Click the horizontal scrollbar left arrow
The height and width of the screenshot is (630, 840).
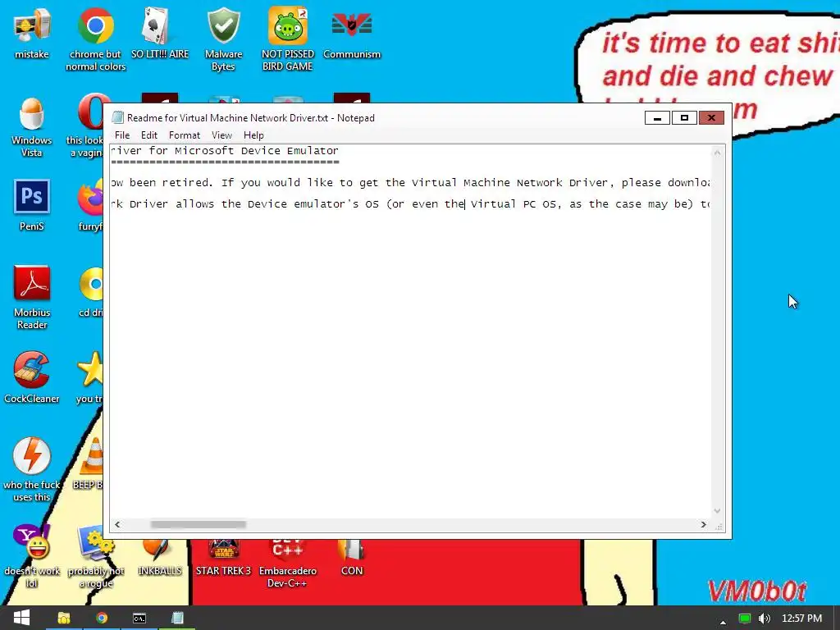[117, 524]
